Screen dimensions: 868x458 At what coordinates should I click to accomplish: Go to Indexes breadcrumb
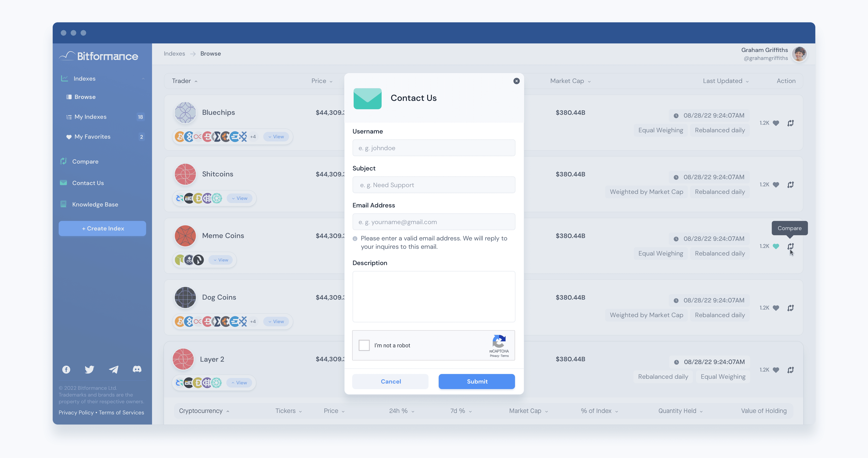pos(174,54)
